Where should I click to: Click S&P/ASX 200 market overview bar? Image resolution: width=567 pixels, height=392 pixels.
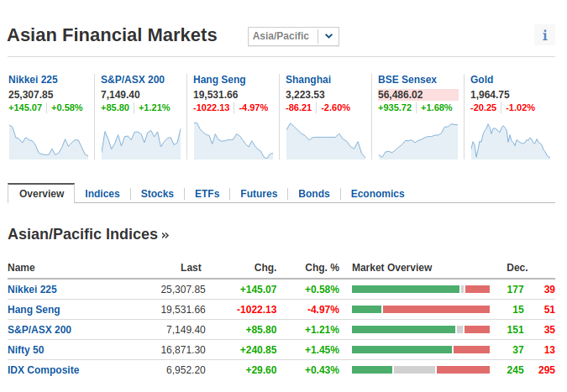[421, 330]
